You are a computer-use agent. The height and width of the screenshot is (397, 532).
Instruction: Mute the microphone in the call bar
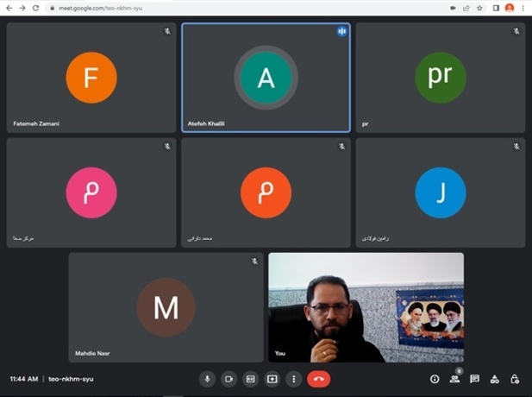pos(207,379)
